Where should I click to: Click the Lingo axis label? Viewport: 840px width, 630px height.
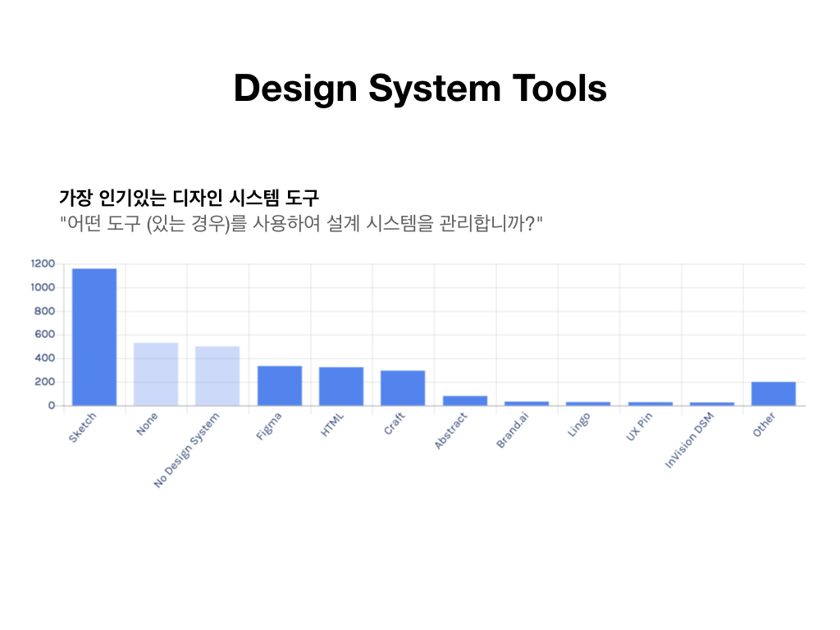tap(577, 426)
